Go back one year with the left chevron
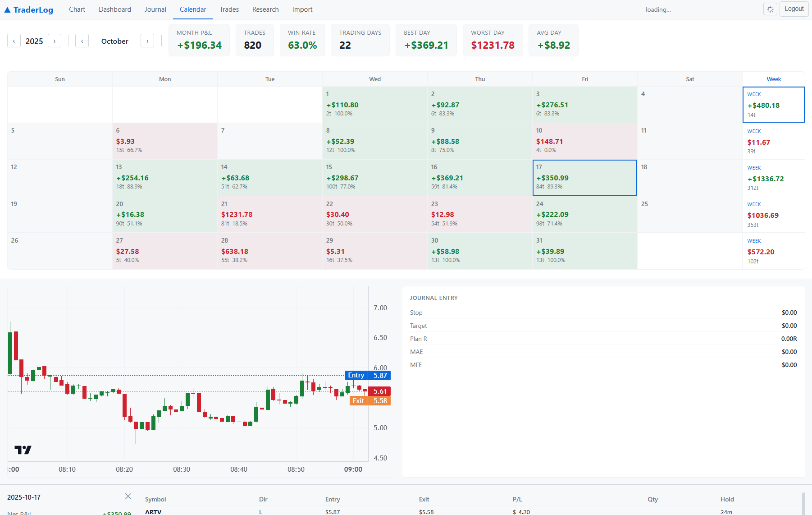The image size is (812, 515). [14, 41]
